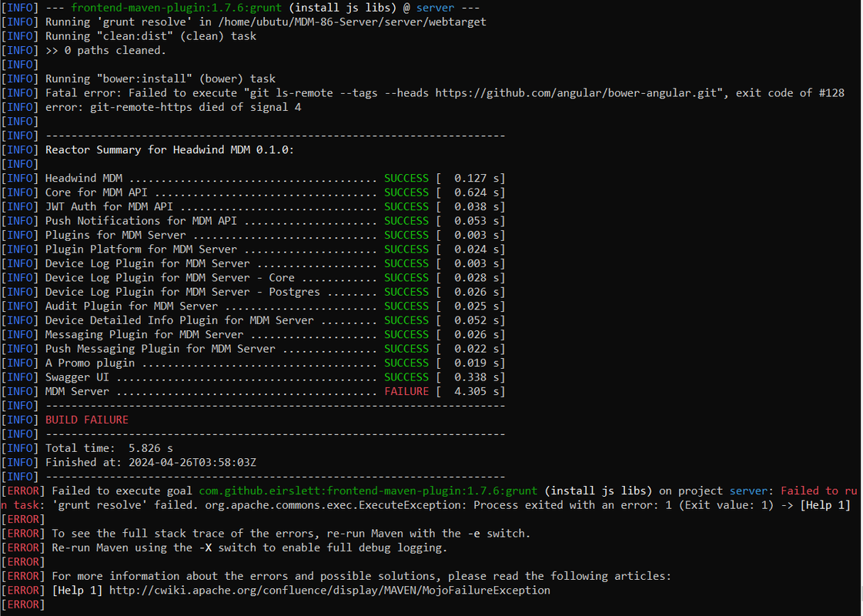Viewport: 863px width, 616px height.
Task: Click 'Device Log Plugin for MDM Server - Core'
Action: tap(169, 278)
